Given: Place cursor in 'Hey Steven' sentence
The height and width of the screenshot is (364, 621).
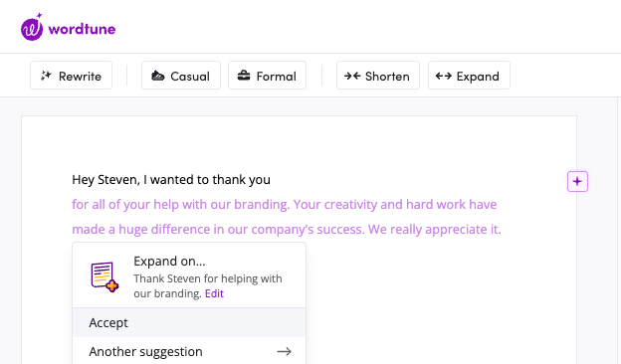Looking at the screenshot, I should tap(171, 180).
